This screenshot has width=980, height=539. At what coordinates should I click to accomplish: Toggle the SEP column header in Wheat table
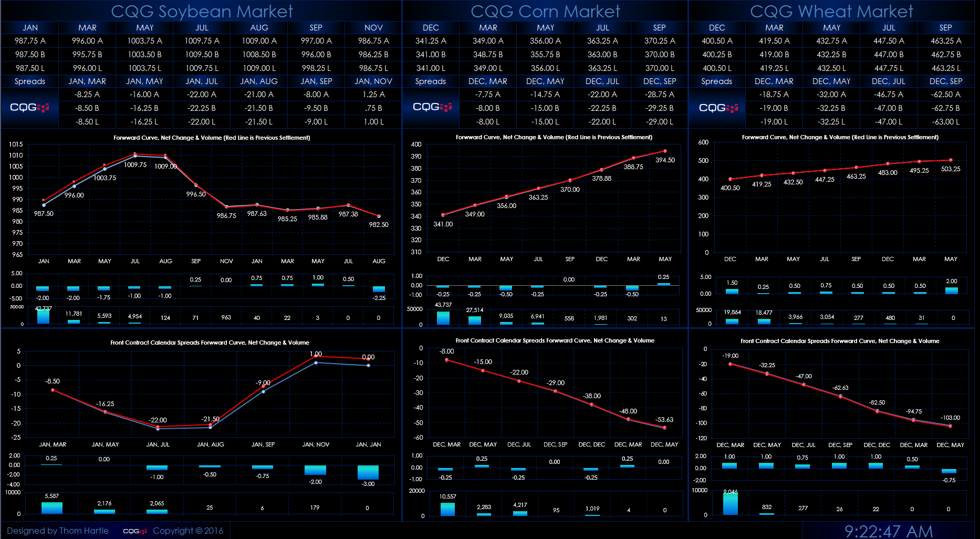coord(945,27)
